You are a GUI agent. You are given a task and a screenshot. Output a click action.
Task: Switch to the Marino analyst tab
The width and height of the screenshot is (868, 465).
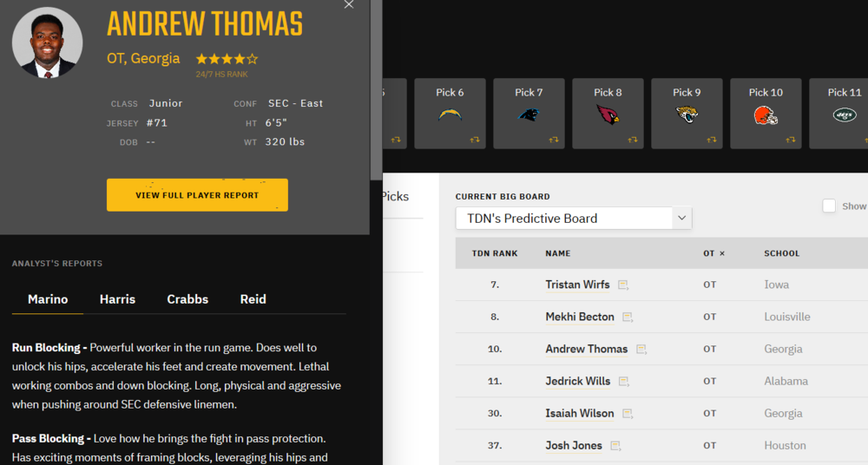pos(48,299)
